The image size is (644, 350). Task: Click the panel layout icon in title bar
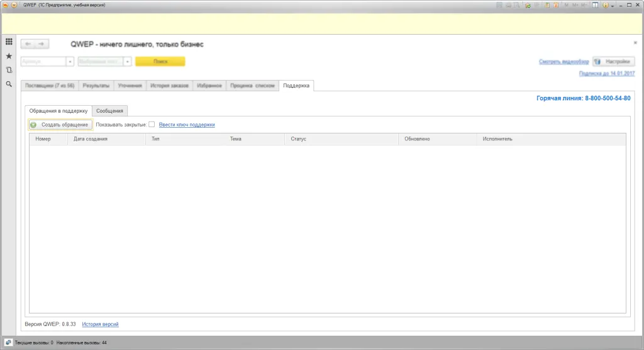tap(595, 5)
